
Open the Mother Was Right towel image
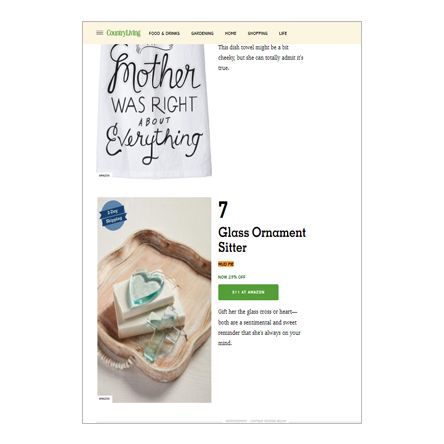[154, 110]
